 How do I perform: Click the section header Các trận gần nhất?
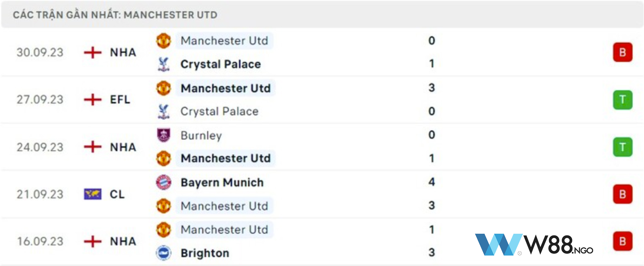115,15
